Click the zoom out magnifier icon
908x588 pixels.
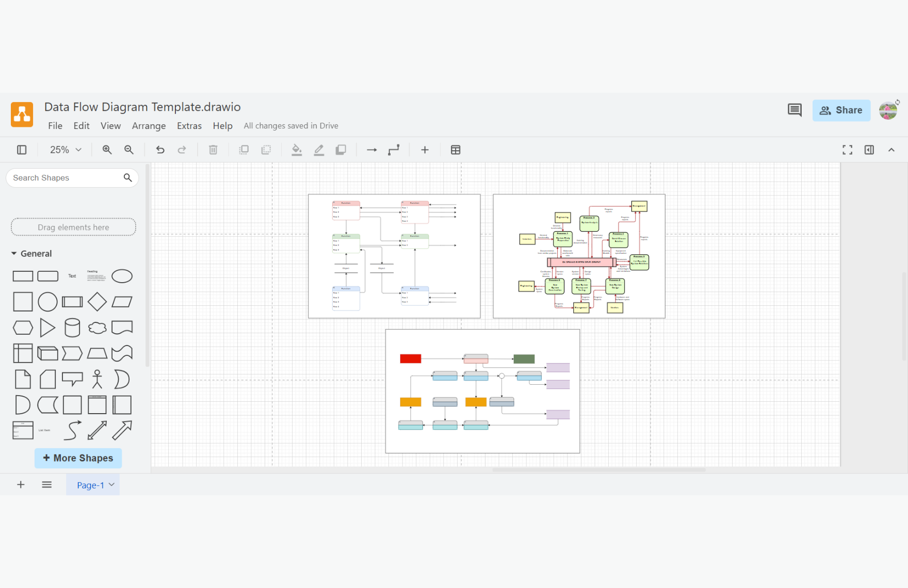point(129,150)
